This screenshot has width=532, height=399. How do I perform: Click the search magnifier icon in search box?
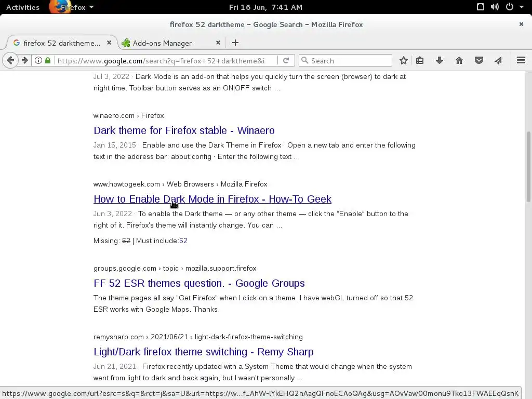304,60
